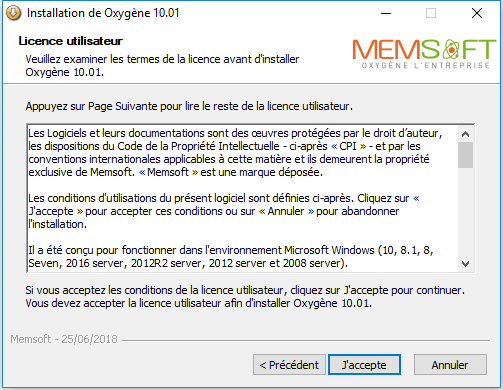Go back with the Précédent button

tap(289, 365)
